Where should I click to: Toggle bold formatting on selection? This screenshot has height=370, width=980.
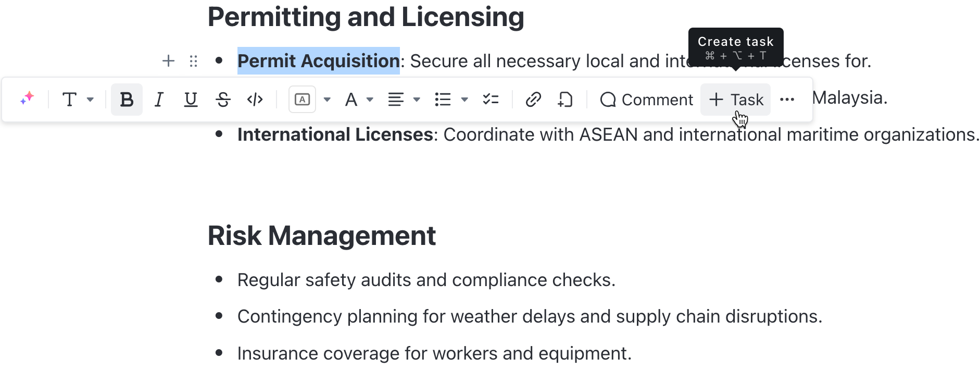[x=127, y=99]
